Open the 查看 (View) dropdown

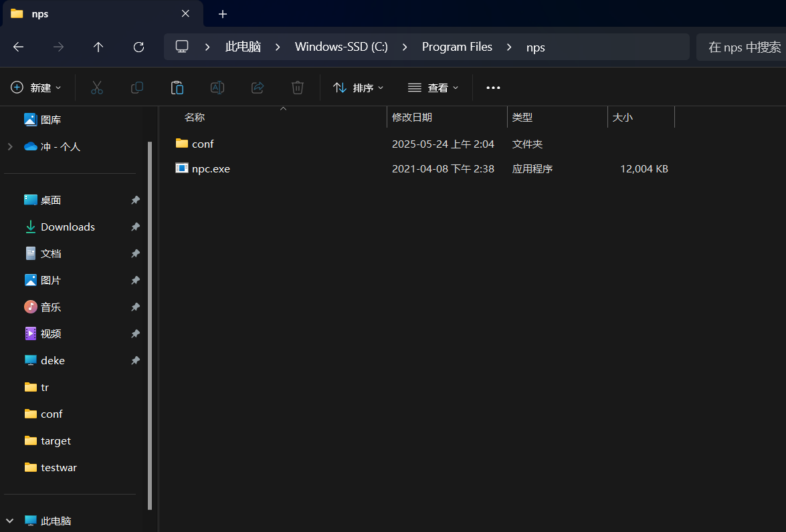[433, 88]
